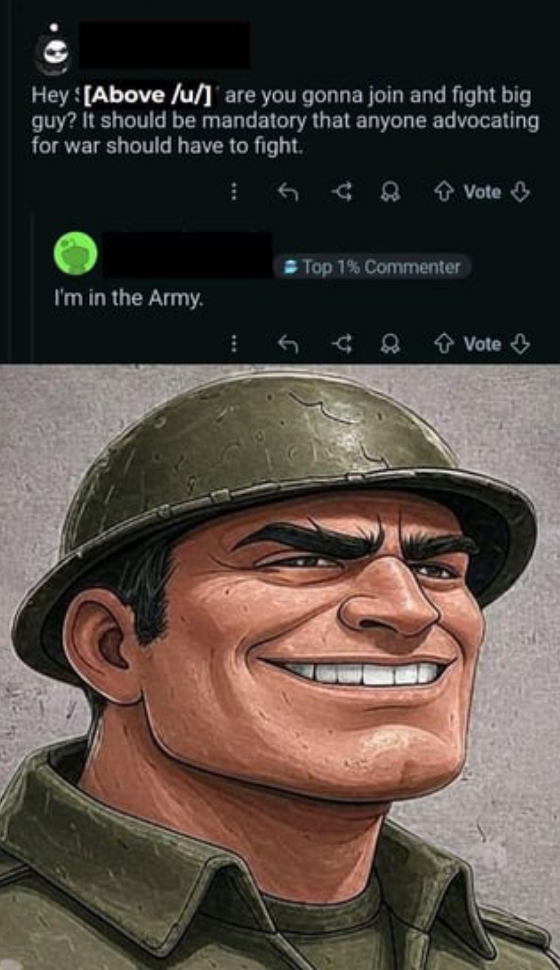Share the first comment
This screenshot has height=970, width=560.
point(341,191)
